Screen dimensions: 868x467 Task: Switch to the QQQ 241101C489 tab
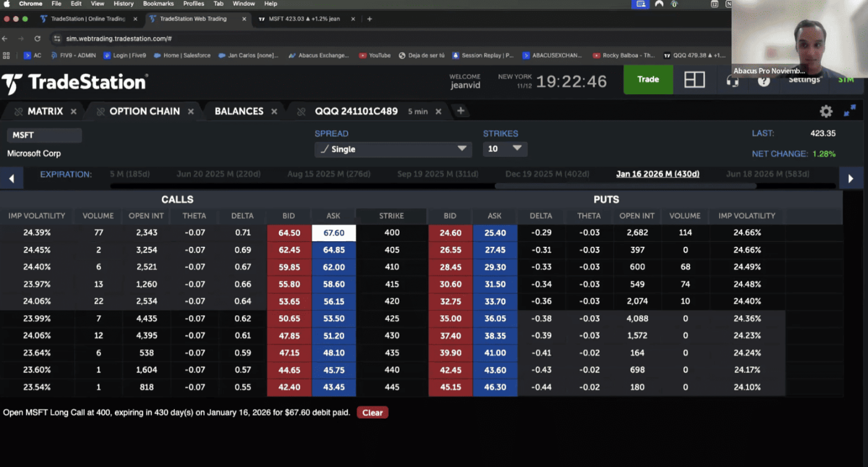tap(356, 111)
